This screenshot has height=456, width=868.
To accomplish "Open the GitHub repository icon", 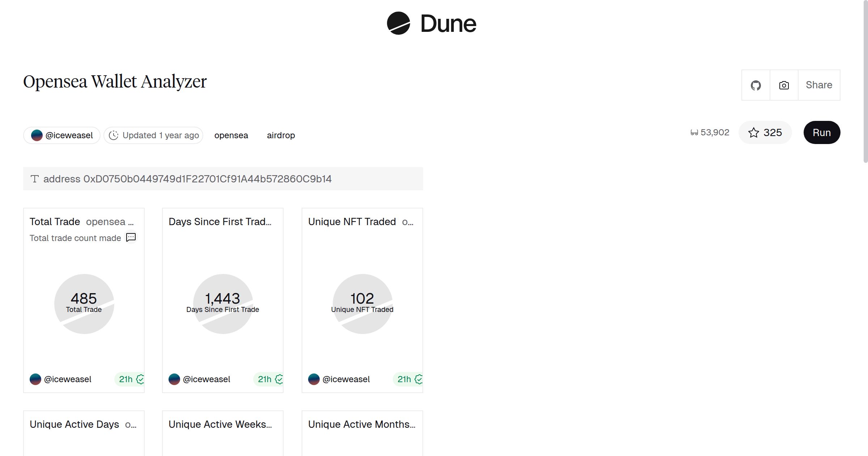I will pos(756,85).
